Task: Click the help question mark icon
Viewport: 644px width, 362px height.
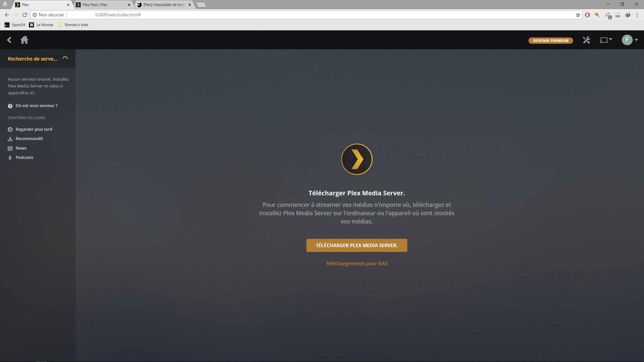Action: (x=10, y=106)
